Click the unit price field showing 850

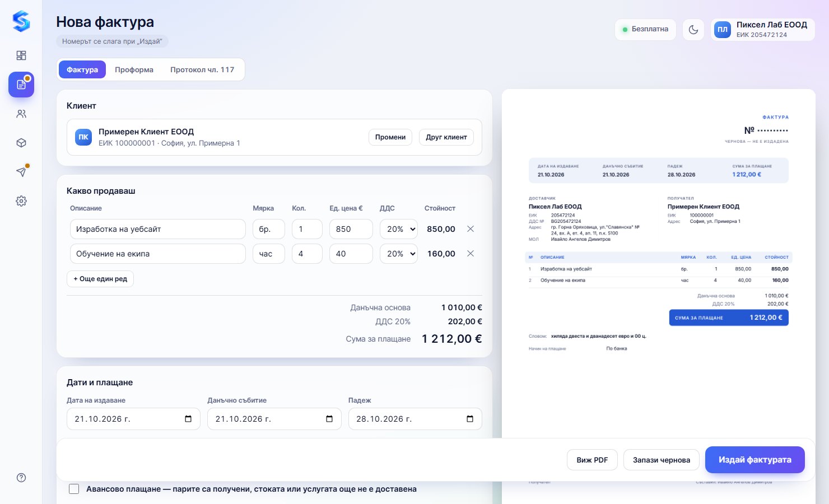351,229
